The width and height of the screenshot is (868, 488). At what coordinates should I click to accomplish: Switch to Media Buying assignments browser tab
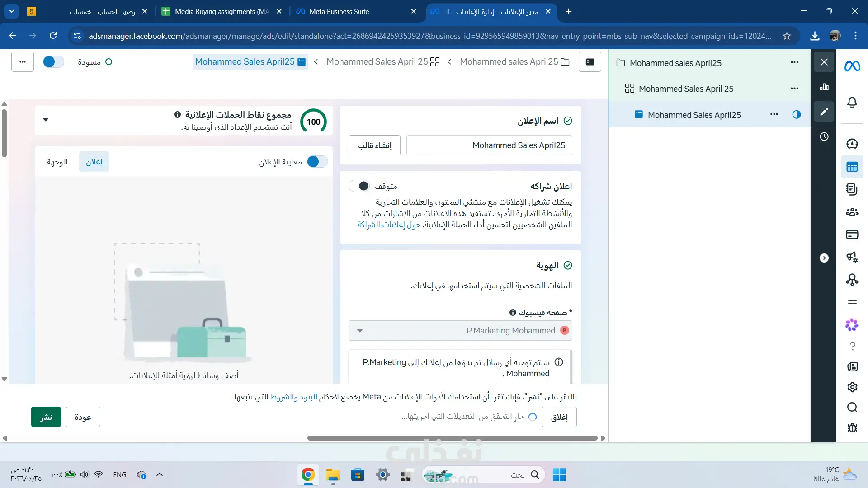click(222, 11)
